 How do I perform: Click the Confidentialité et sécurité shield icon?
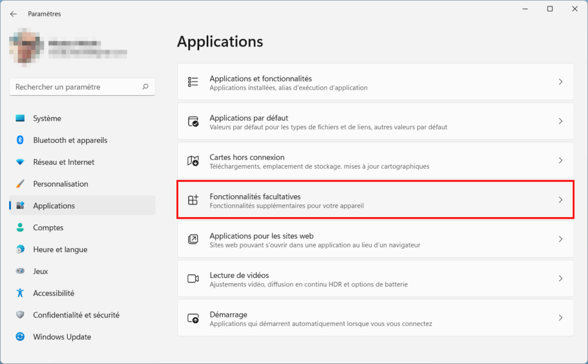[x=20, y=315]
